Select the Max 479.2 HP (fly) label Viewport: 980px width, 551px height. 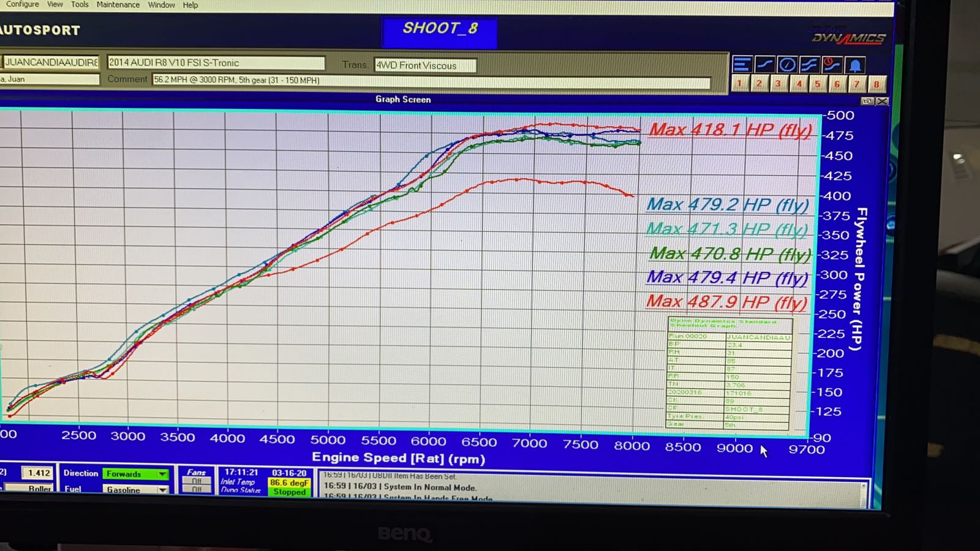(728, 204)
